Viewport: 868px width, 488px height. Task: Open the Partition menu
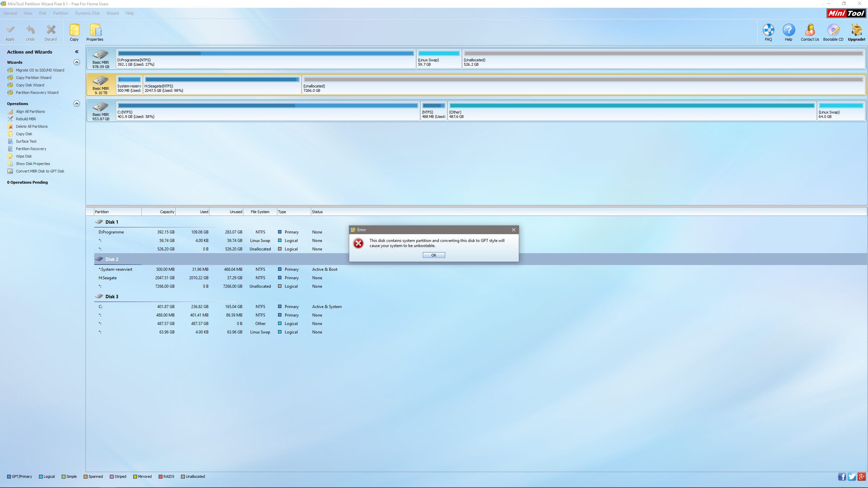point(61,13)
